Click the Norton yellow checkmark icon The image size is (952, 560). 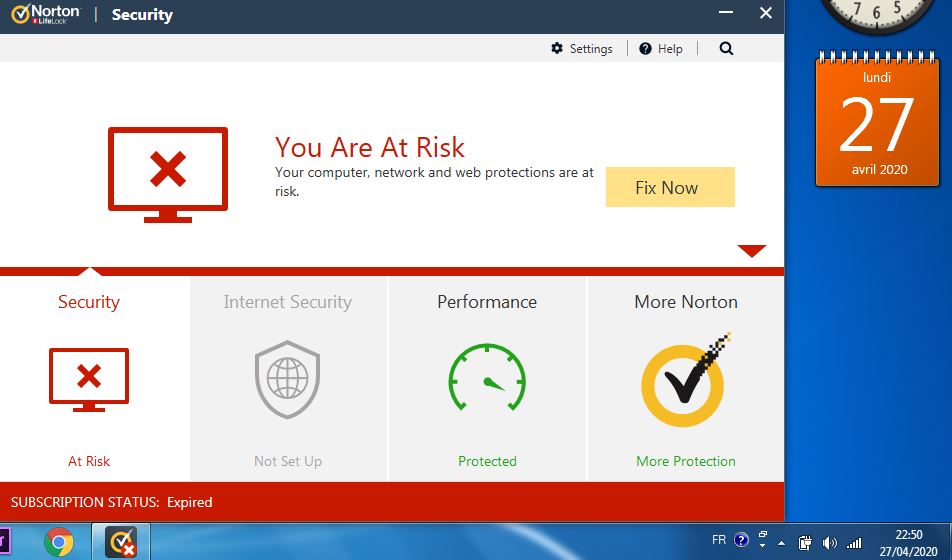[x=685, y=380]
